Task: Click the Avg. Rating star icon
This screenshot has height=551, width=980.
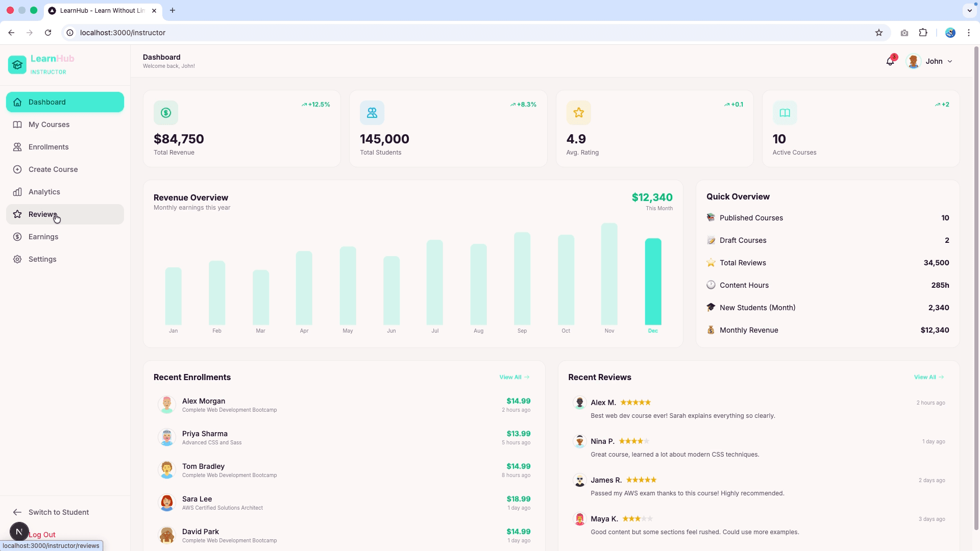Action: click(x=579, y=113)
